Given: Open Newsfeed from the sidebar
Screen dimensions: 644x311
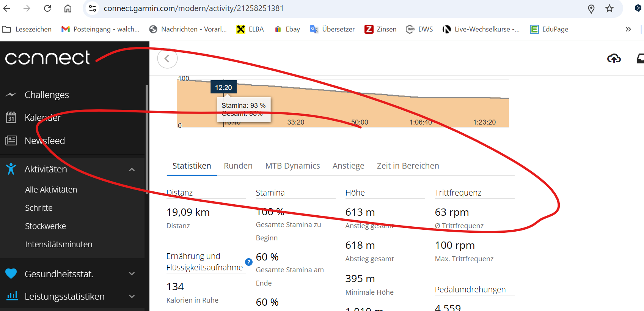Looking at the screenshot, I should point(44,141).
